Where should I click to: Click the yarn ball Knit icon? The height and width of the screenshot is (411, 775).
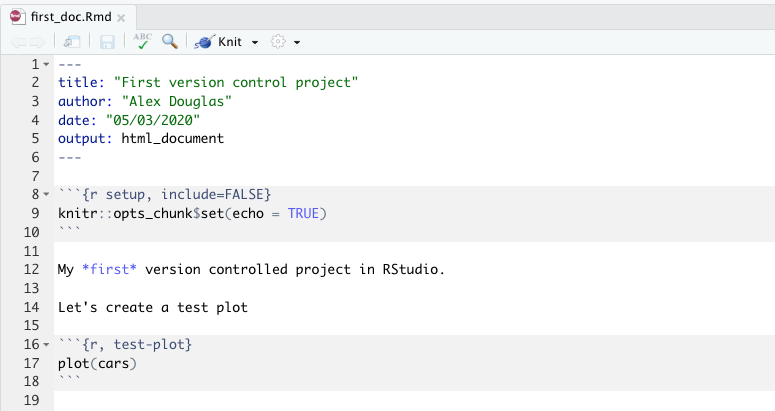(x=203, y=42)
